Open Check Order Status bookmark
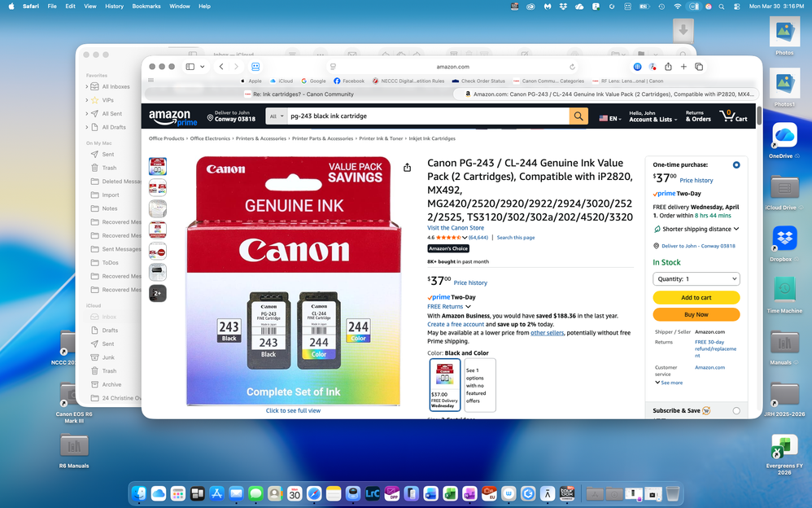The height and width of the screenshot is (508, 812). 478,81
